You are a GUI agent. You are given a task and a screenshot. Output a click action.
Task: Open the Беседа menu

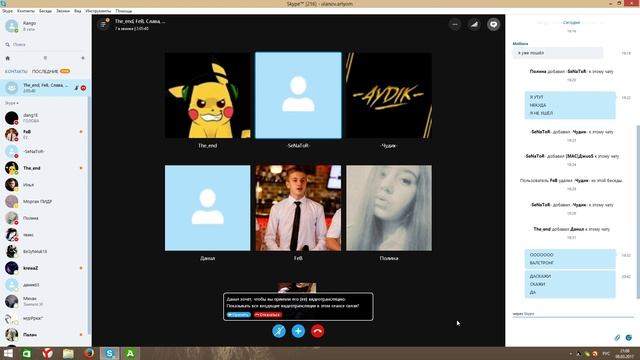45,11
